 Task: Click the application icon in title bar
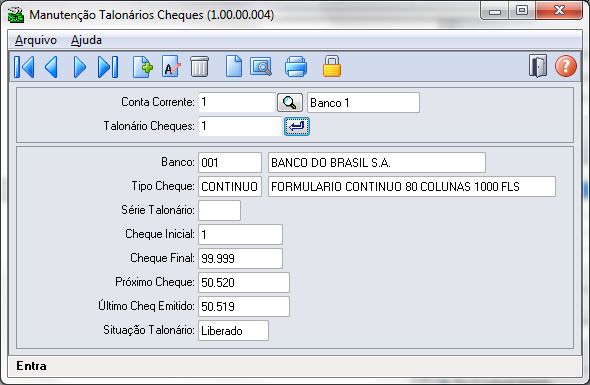coord(16,15)
